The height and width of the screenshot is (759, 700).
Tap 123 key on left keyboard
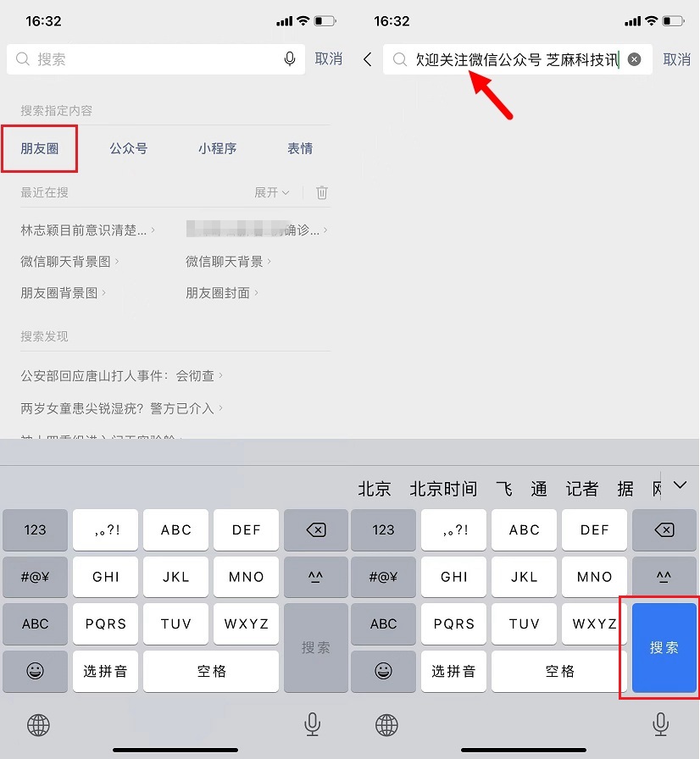(x=35, y=529)
